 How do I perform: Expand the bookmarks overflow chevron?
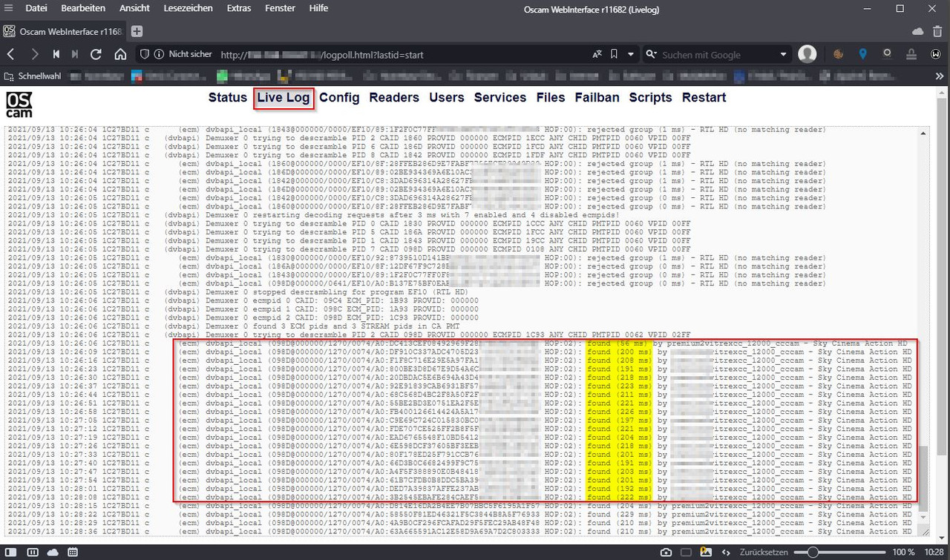tap(940, 75)
